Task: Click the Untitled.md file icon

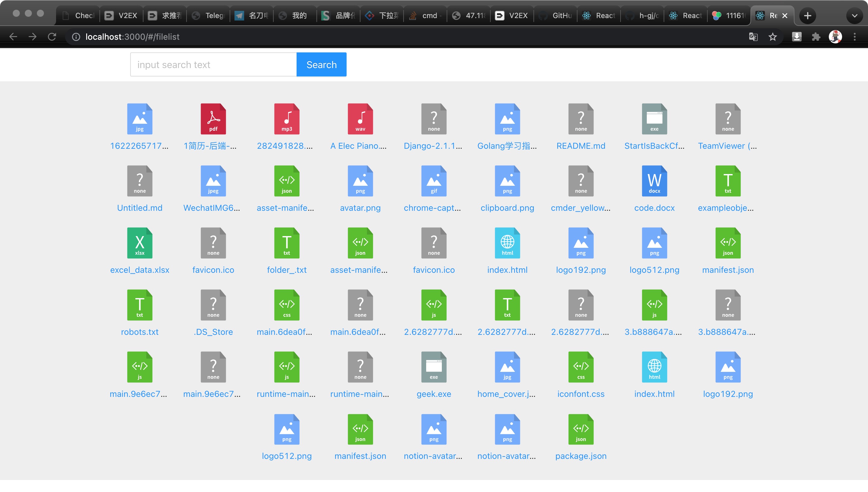Action: 140,181
